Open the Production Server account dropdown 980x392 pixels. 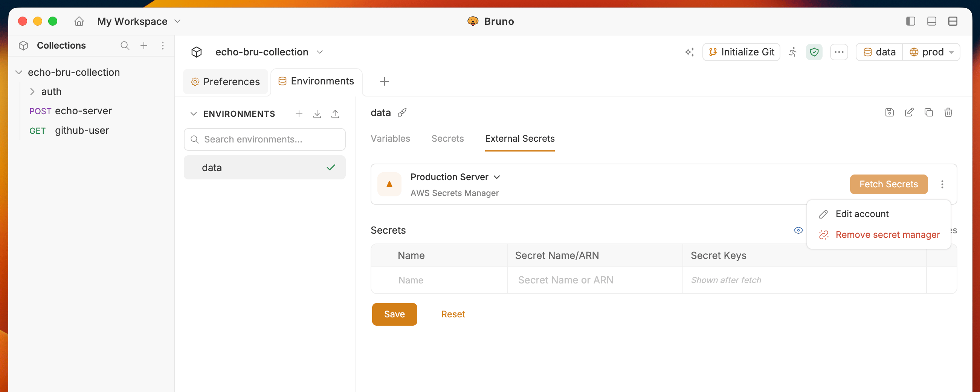pyautogui.click(x=455, y=177)
